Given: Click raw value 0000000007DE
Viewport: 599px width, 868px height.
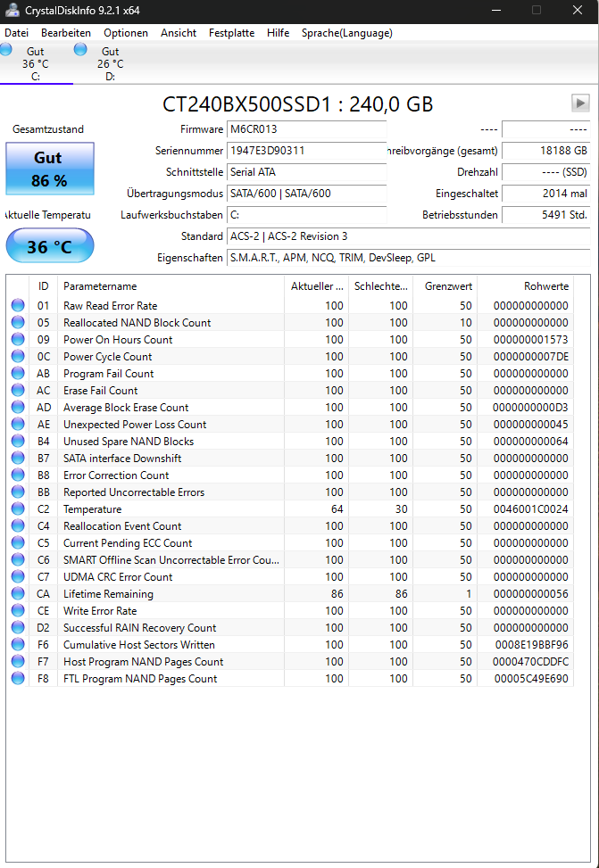Looking at the screenshot, I should click(x=531, y=357).
